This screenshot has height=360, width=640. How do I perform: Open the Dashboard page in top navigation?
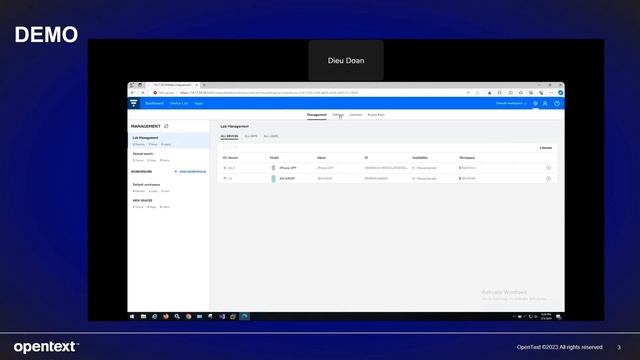point(154,104)
